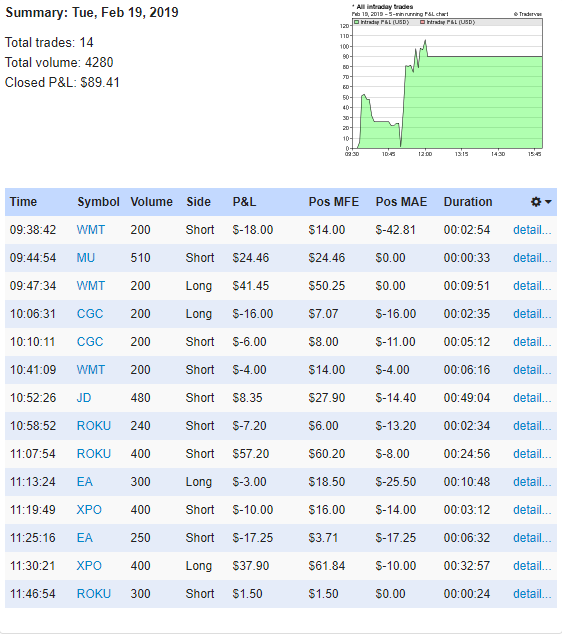Select the 510 volume cell
Screen dimensions: 562x635
tap(140, 258)
